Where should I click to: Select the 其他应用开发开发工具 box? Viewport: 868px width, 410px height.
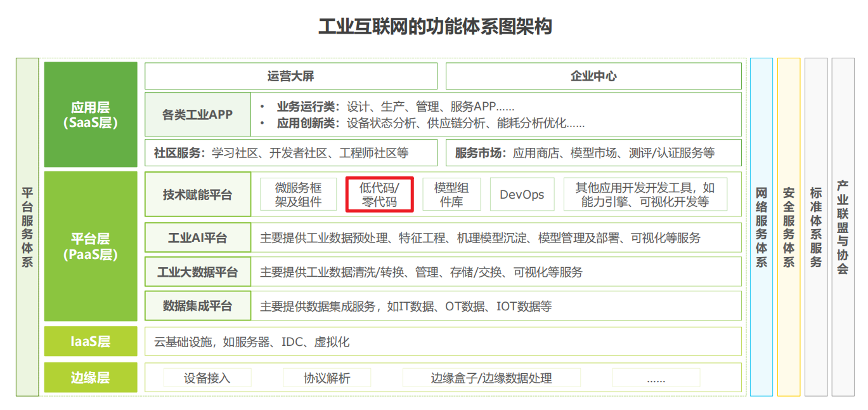point(645,195)
